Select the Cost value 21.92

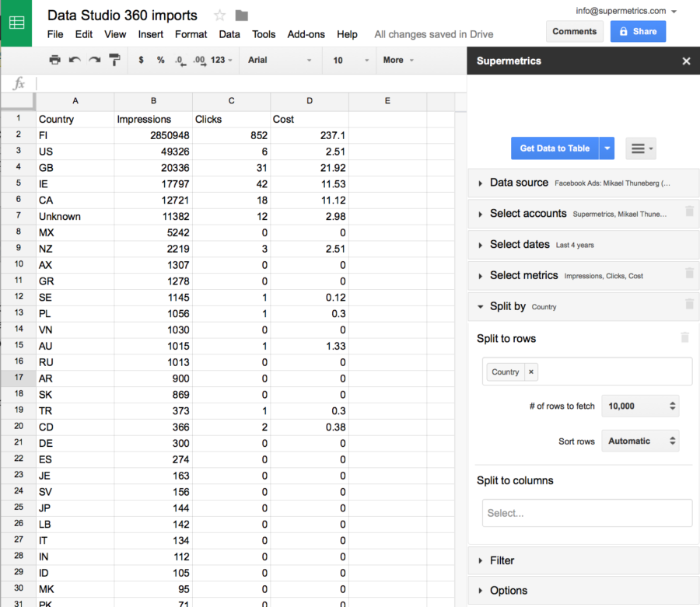click(x=310, y=168)
